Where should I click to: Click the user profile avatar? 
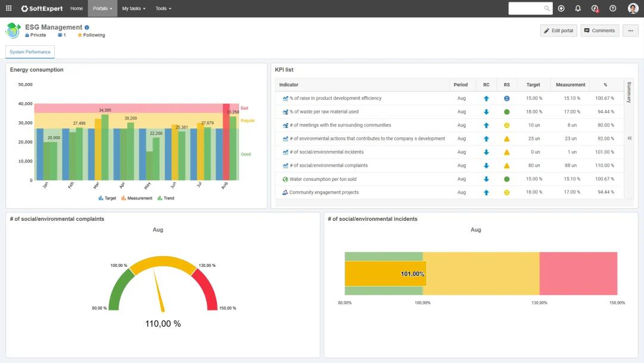point(633,8)
